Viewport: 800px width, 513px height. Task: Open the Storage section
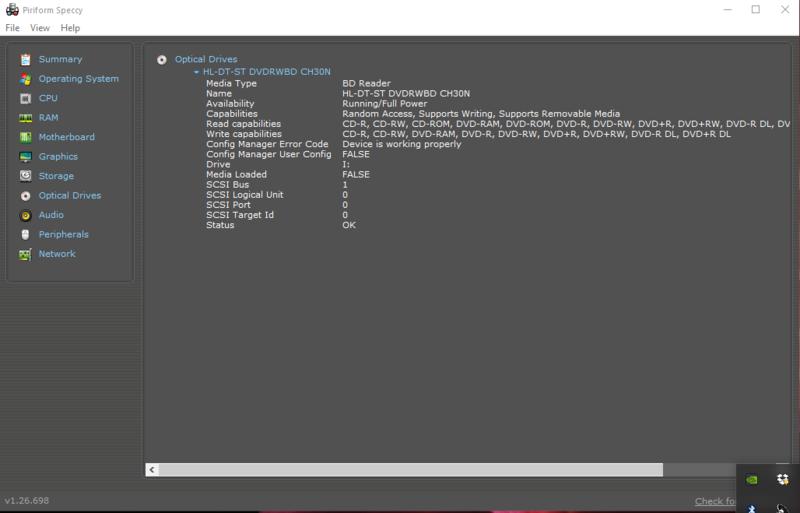point(56,176)
